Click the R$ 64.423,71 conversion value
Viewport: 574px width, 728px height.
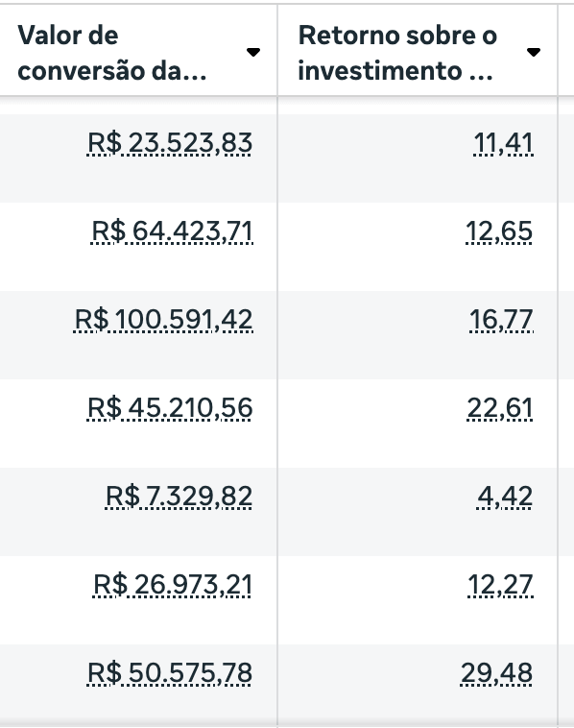coord(172,231)
